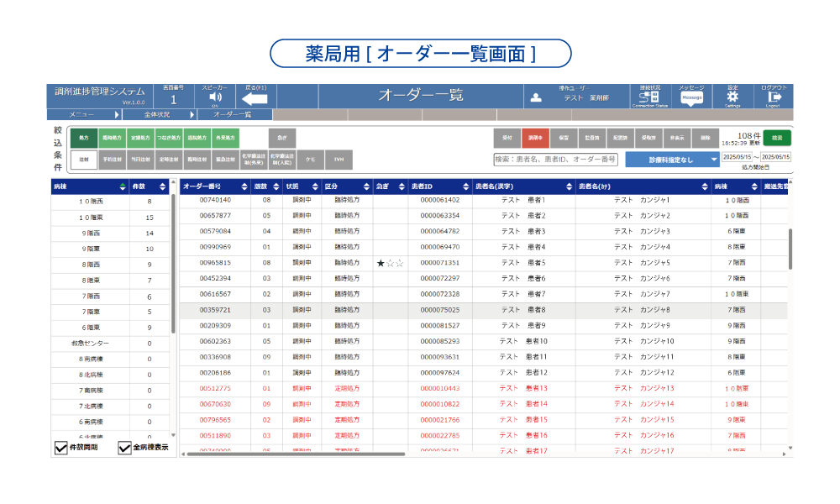Click the Logout icon
Viewport: 840px width, 504px height.
[774, 97]
